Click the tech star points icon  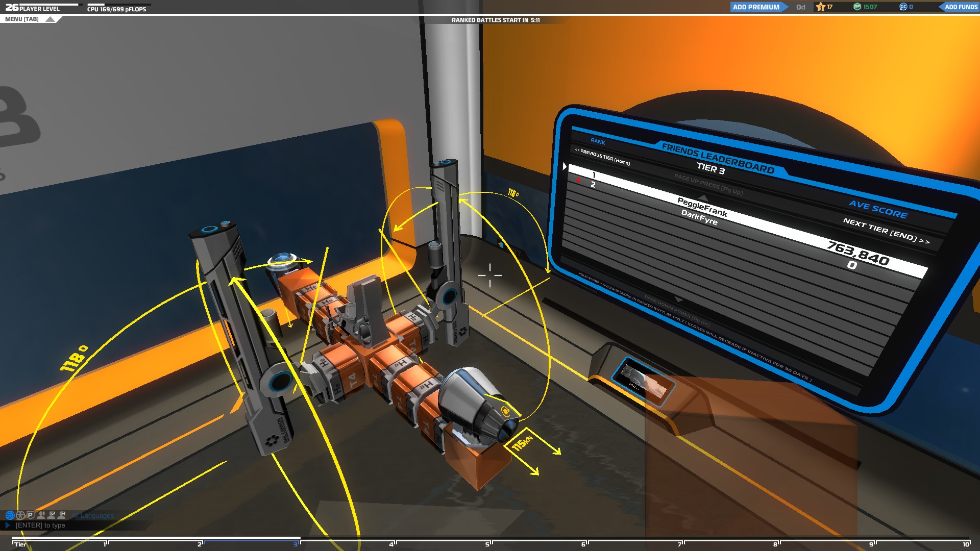click(821, 7)
